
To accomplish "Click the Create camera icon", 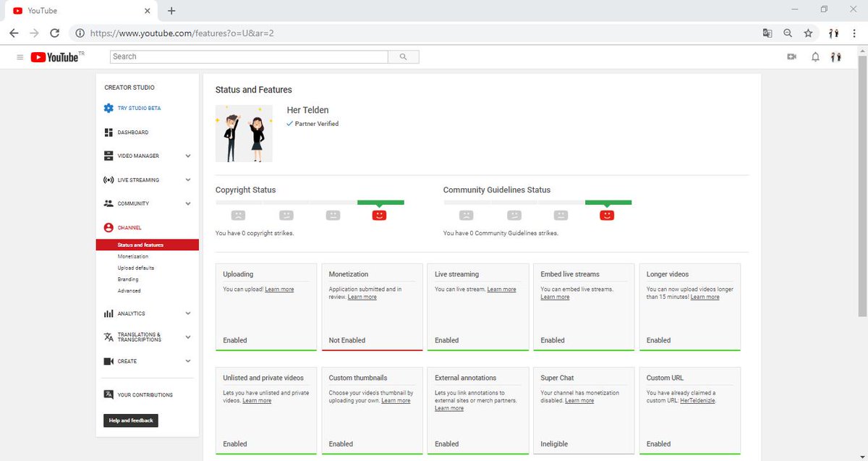I will tap(109, 361).
